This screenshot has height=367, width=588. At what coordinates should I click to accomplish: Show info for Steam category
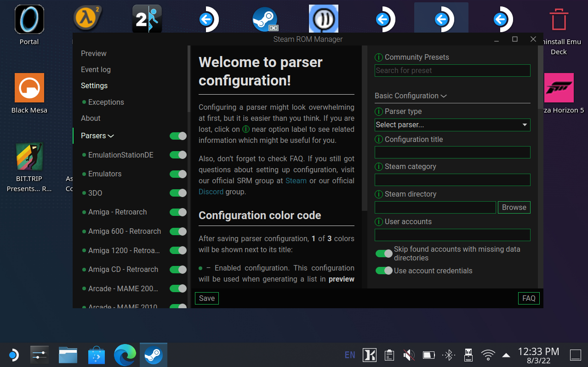[x=379, y=167]
